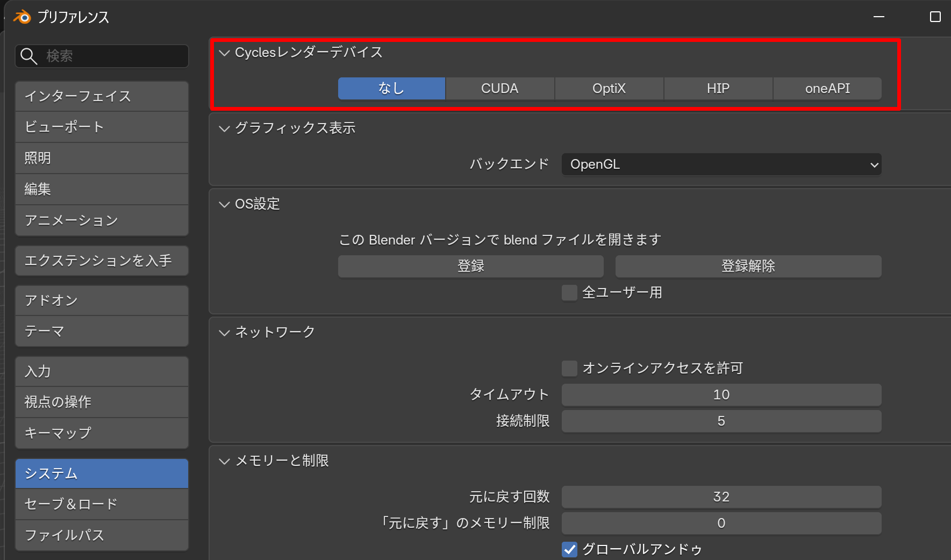
Task: Click the タイムアウト value field
Action: pyautogui.click(x=721, y=395)
